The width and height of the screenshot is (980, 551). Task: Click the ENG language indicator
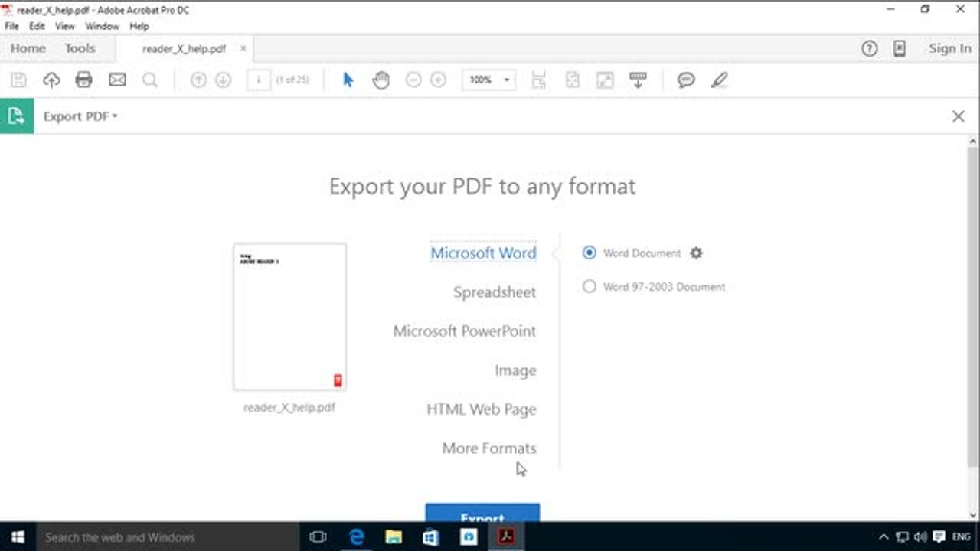[962, 537]
